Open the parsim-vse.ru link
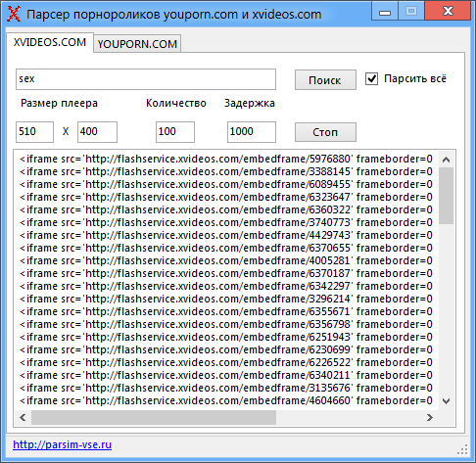 click(62, 444)
